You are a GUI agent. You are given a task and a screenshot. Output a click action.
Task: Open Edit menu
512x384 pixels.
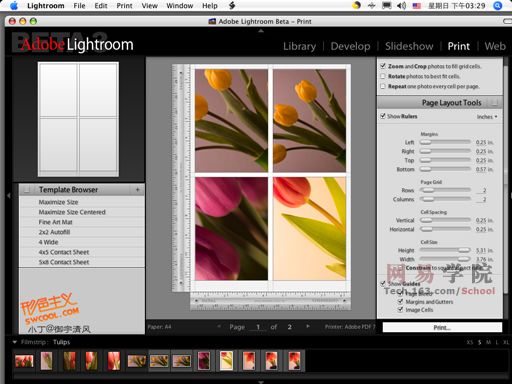pos(101,6)
